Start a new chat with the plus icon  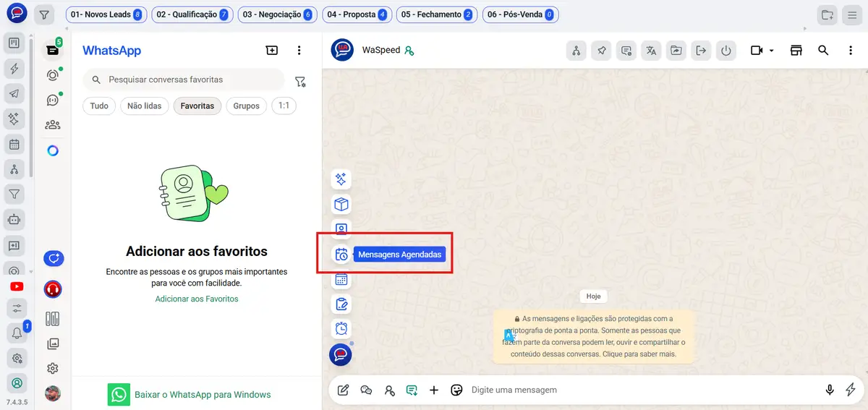click(x=271, y=51)
